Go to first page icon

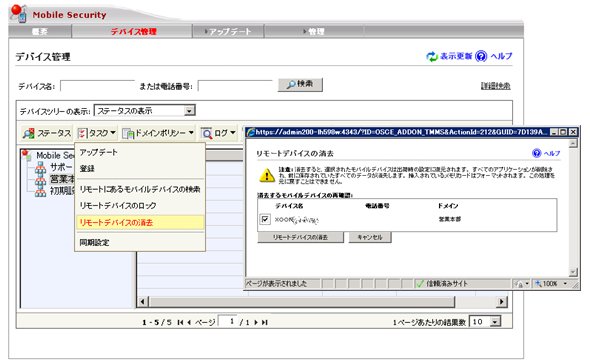[181, 322]
